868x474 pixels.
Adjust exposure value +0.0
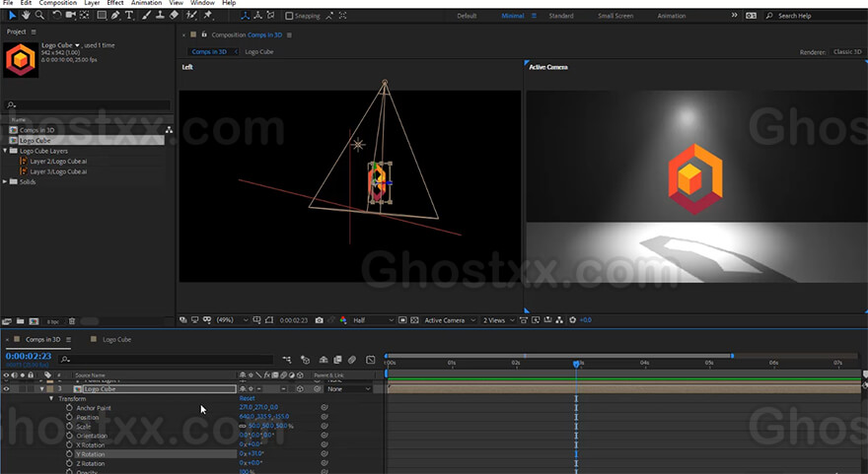pyautogui.click(x=586, y=320)
